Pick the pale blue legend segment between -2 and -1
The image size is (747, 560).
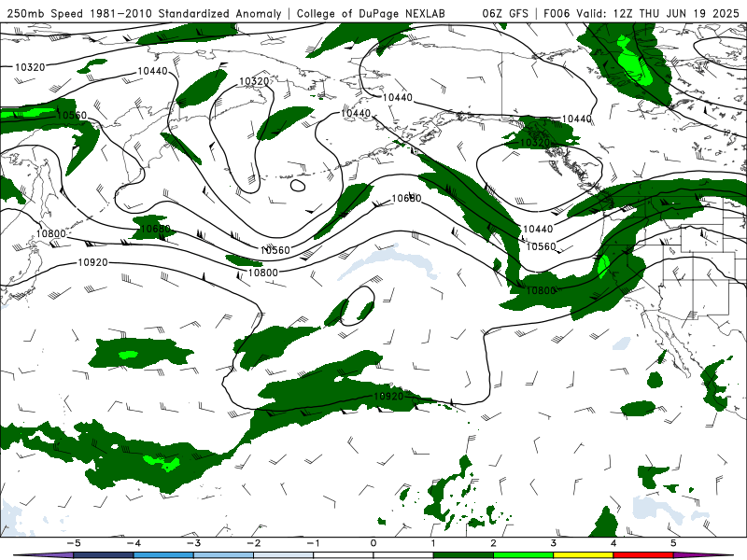284,555
